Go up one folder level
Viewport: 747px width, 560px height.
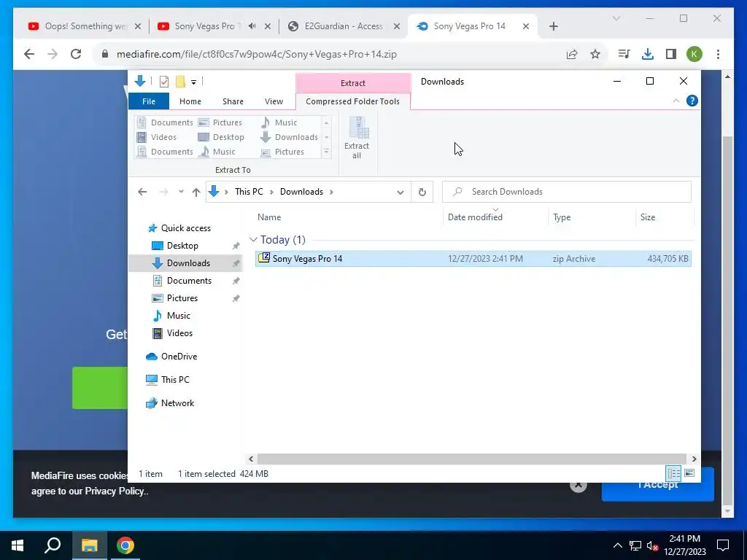point(196,192)
